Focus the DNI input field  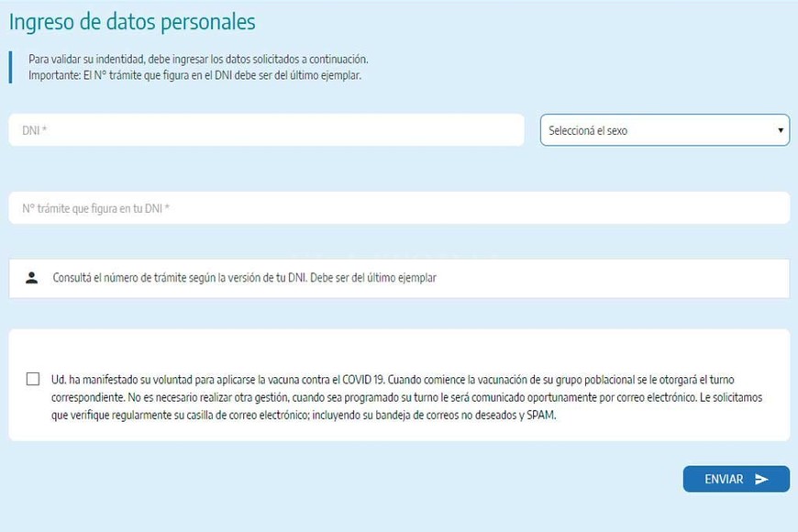(266, 130)
